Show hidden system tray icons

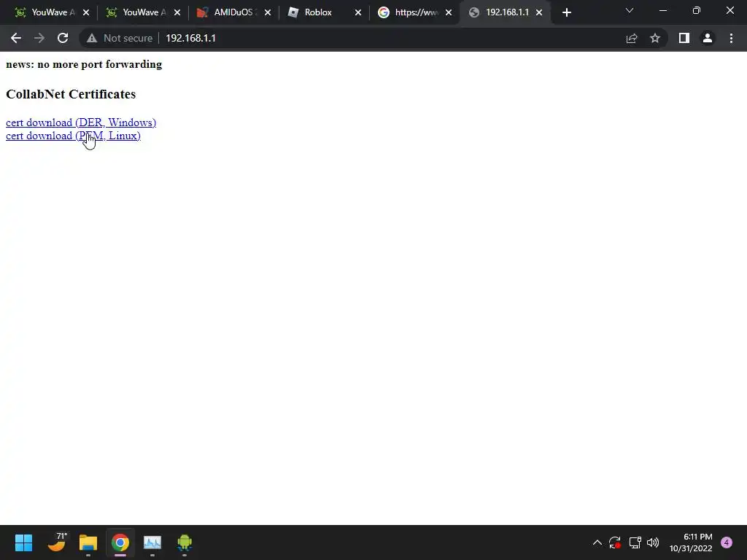[597, 542]
